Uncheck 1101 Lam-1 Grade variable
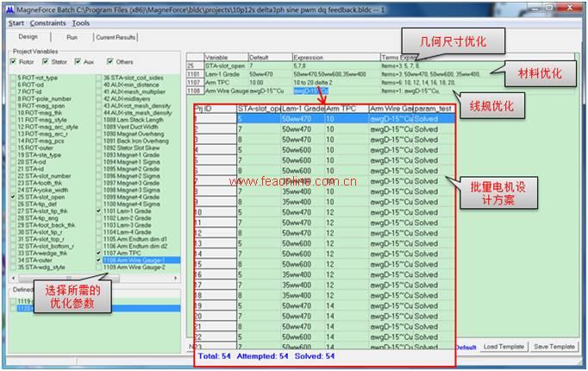 point(99,211)
